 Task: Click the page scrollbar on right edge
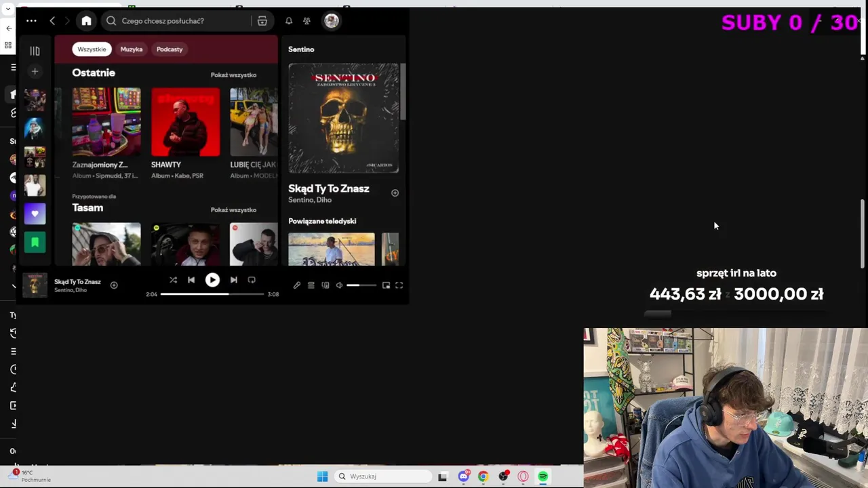coord(863,234)
